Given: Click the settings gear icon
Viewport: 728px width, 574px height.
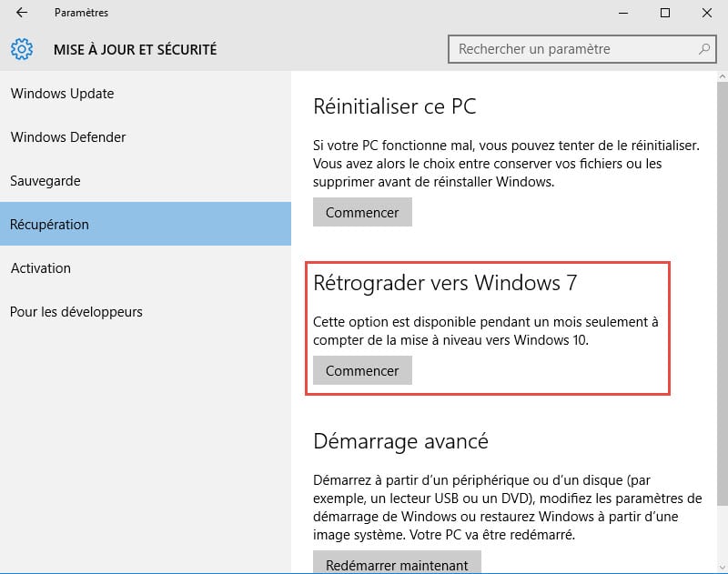Looking at the screenshot, I should [x=22, y=49].
